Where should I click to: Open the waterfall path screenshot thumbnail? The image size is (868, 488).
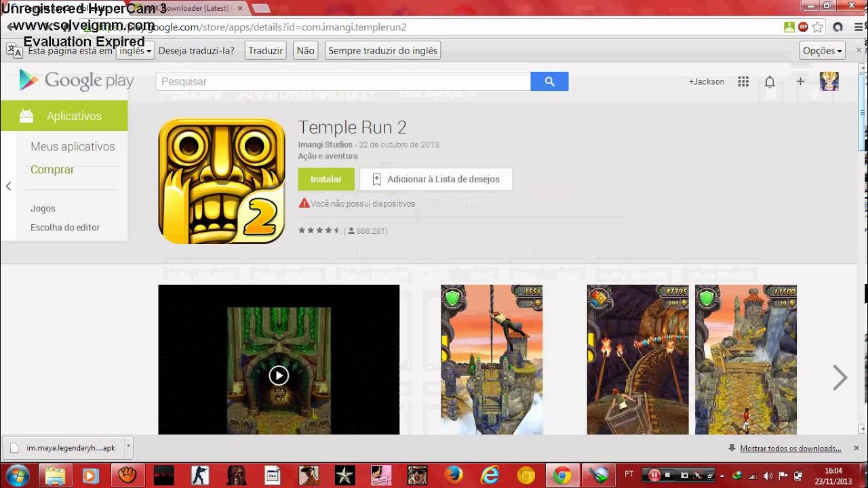point(746,359)
